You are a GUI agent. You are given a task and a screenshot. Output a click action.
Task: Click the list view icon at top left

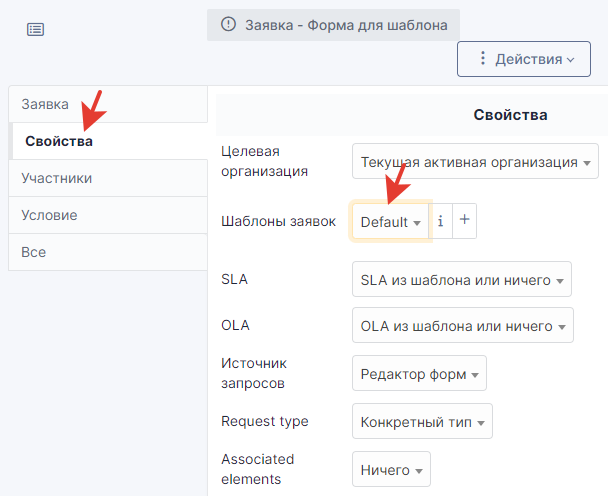click(x=35, y=29)
